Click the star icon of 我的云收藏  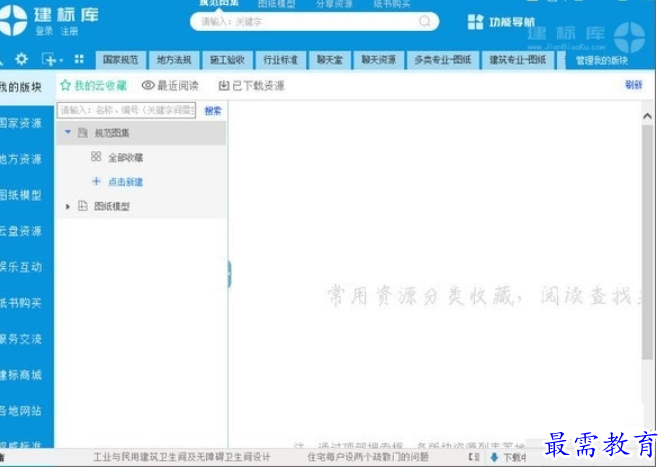(65, 85)
